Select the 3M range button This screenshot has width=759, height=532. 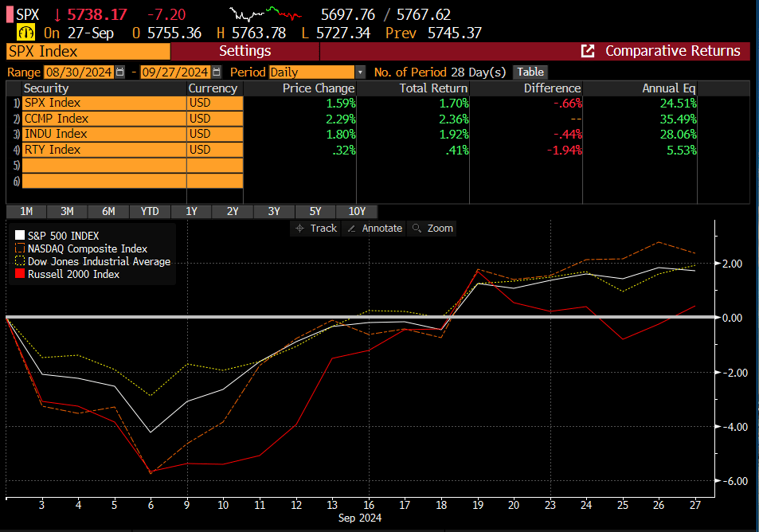click(67, 211)
